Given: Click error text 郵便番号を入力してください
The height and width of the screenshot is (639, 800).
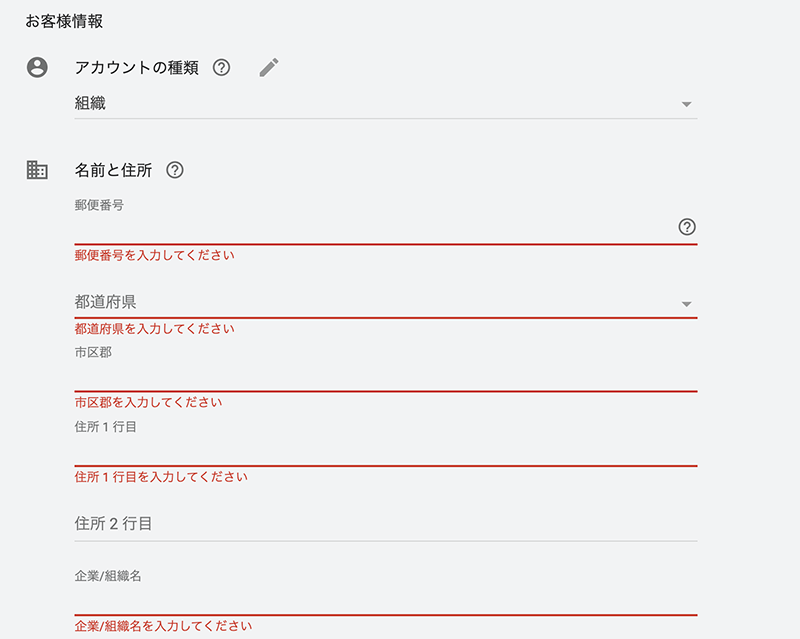Looking at the screenshot, I should [155, 255].
